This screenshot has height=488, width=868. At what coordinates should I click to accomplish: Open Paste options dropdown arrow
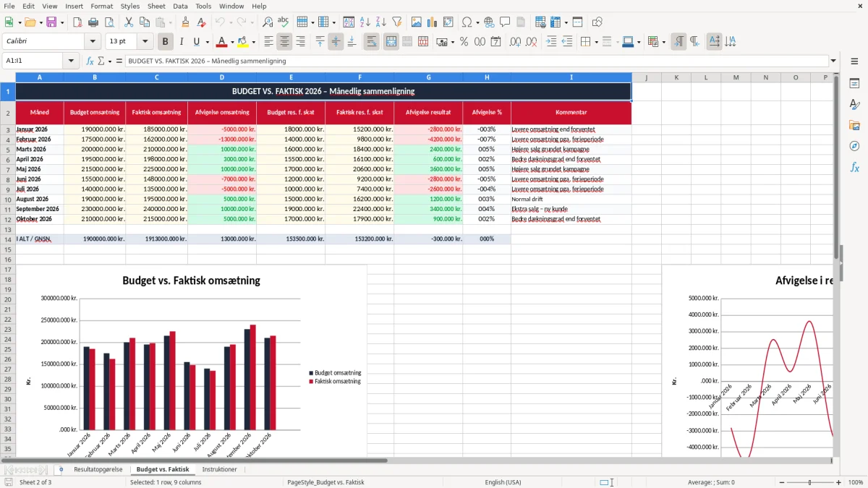pyautogui.click(x=170, y=22)
